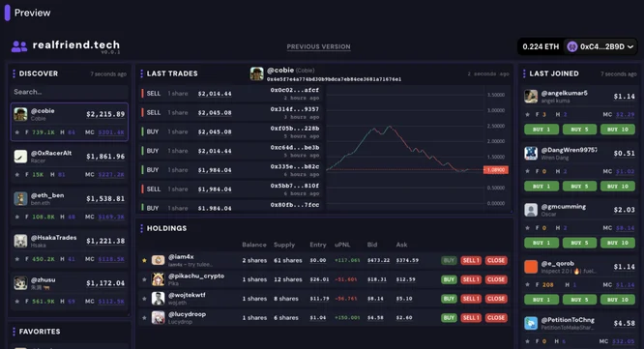Select @0xRacerAlt avatar in Discover
This screenshot has width=644, height=349.
(20, 157)
